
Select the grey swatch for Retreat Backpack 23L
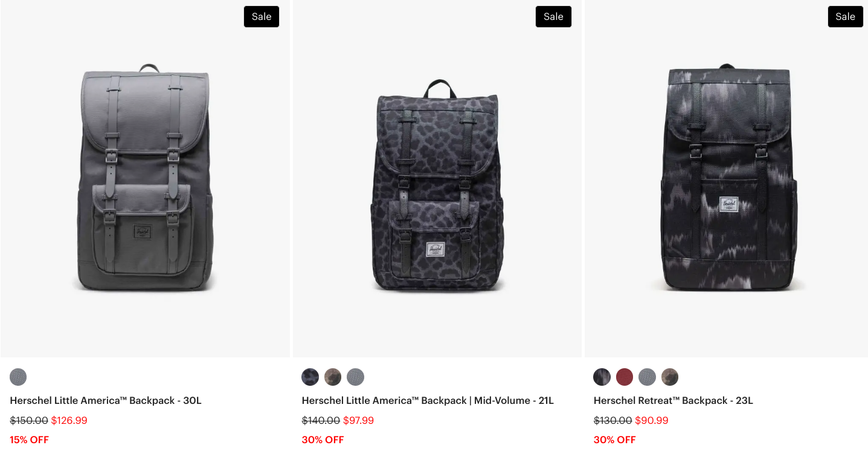(647, 377)
